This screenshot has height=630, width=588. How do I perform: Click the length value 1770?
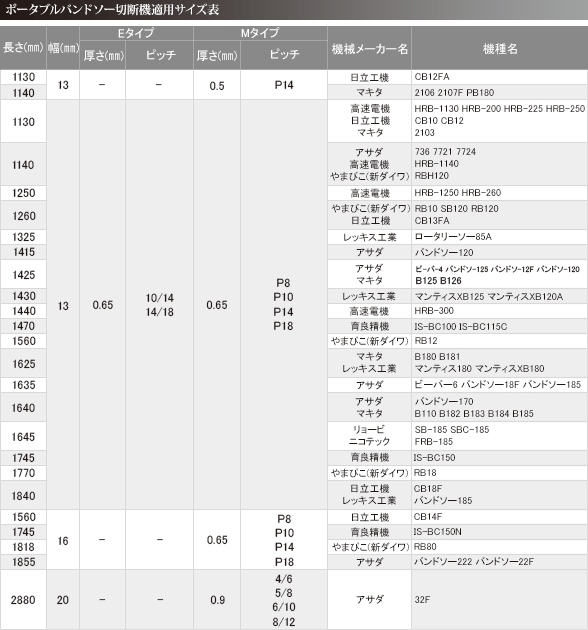24,473
